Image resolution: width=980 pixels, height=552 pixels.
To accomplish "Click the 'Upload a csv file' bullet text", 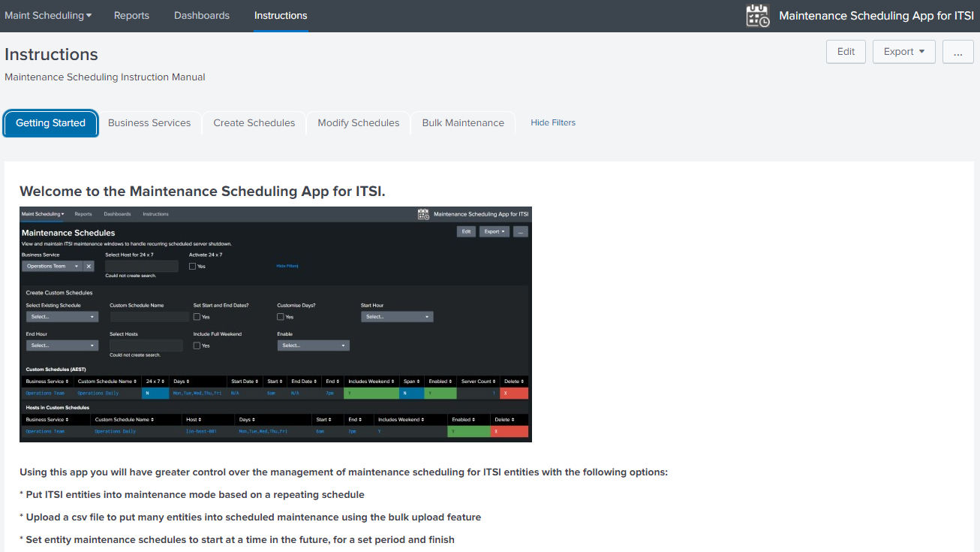I will pos(250,517).
